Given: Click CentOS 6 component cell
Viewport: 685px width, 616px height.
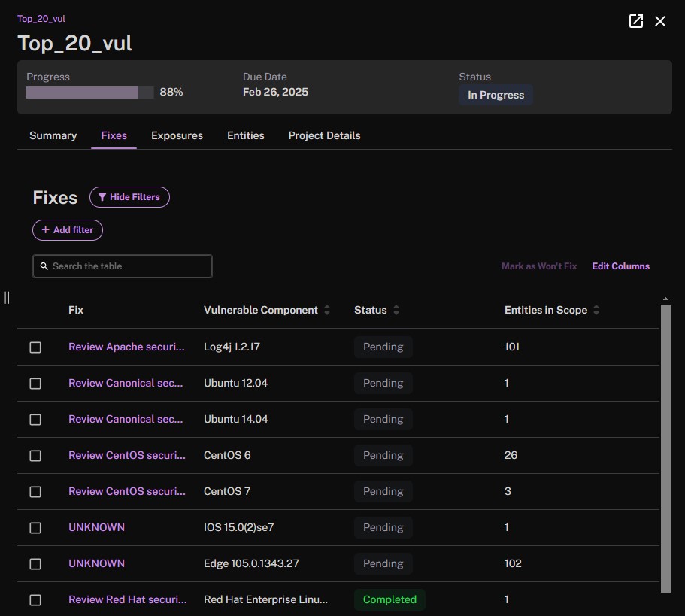Looking at the screenshot, I should coord(227,455).
